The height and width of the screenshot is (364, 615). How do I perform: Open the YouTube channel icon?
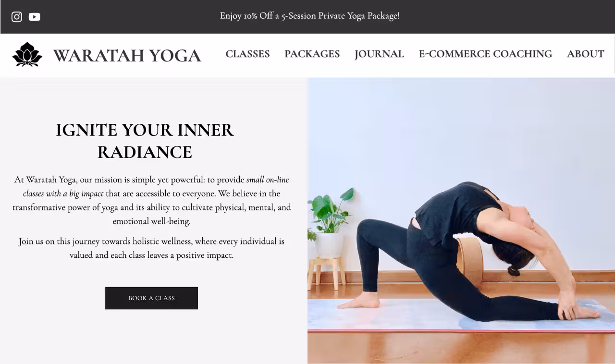coord(34,17)
